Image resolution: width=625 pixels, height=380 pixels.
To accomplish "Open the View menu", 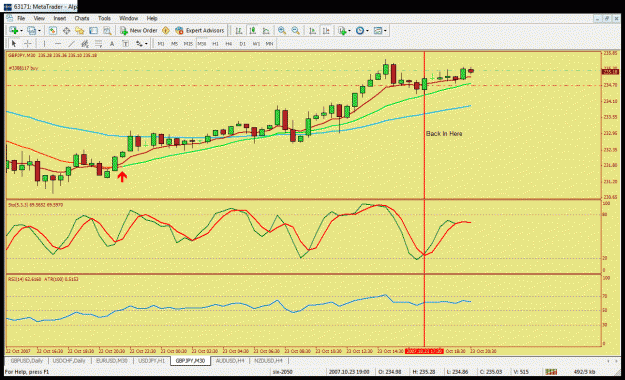I will point(39,18).
